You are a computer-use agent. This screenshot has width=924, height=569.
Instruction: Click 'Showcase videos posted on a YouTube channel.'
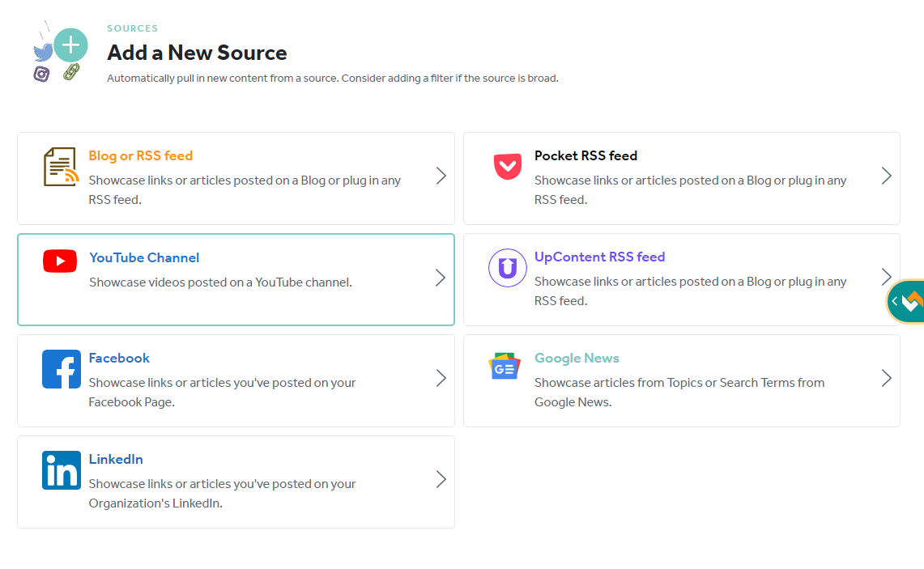coord(220,282)
